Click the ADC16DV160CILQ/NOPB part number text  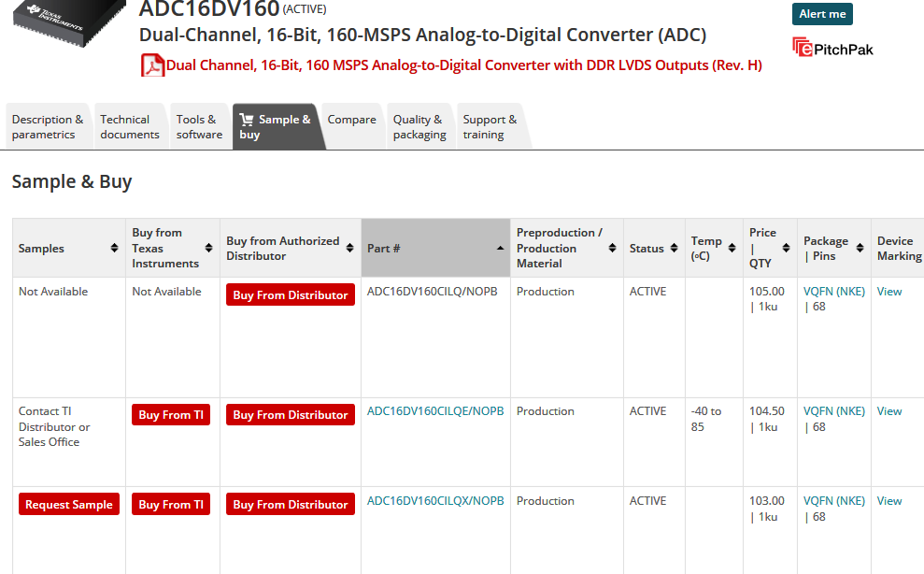pos(432,292)
